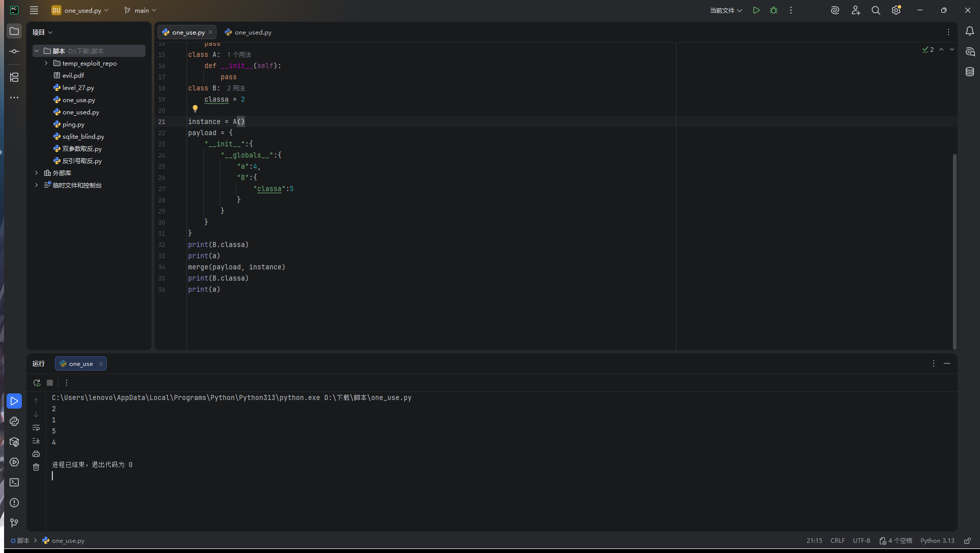Open the 项目 view selector

tap(42, 32)
